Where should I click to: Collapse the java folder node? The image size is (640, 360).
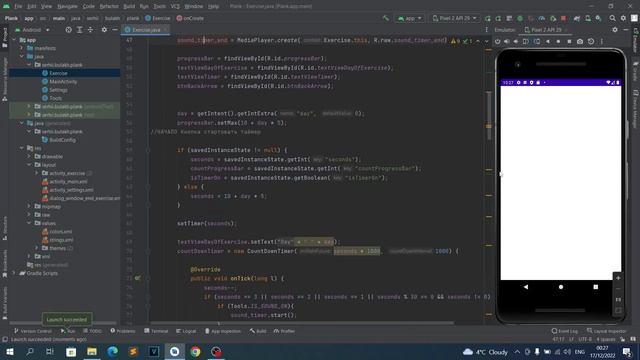point(22,56)
